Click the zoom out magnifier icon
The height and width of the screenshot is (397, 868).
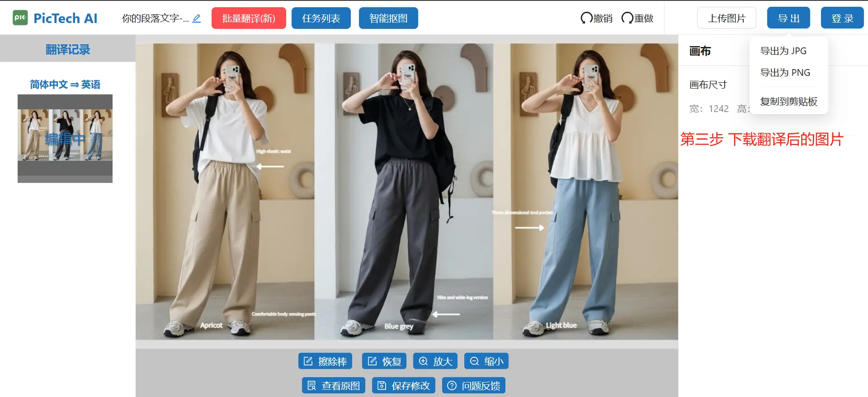(x=474, y=361)
